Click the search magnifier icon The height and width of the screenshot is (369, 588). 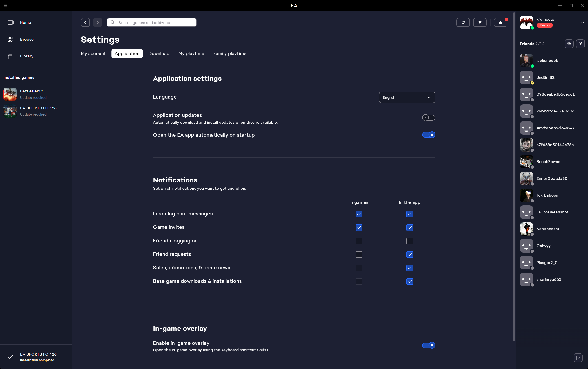click(x=113, y=22)
